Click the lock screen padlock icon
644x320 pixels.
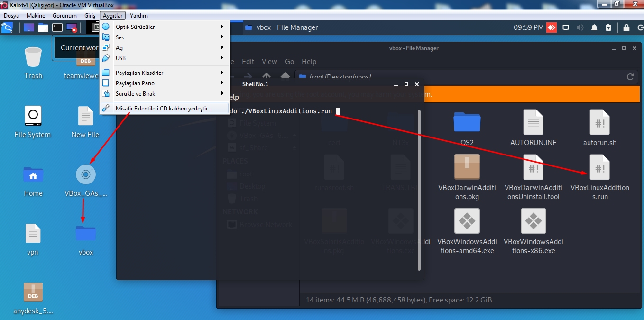click(626, 27)
